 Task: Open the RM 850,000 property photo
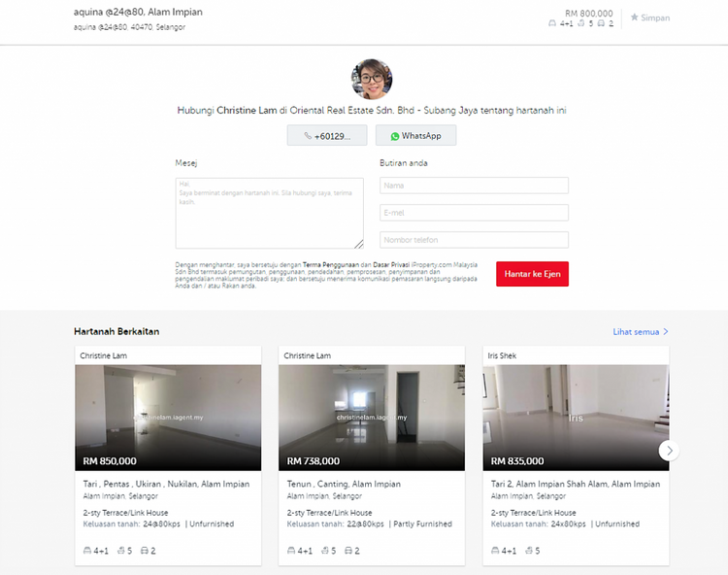(x=168, y=418)
